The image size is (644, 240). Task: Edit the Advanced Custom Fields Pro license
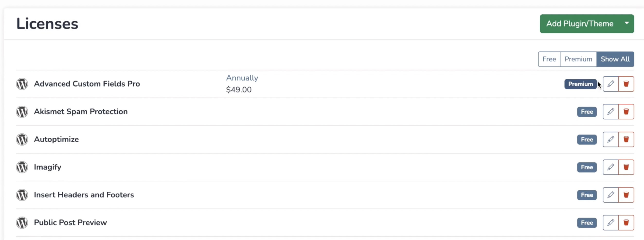point(610,84)
